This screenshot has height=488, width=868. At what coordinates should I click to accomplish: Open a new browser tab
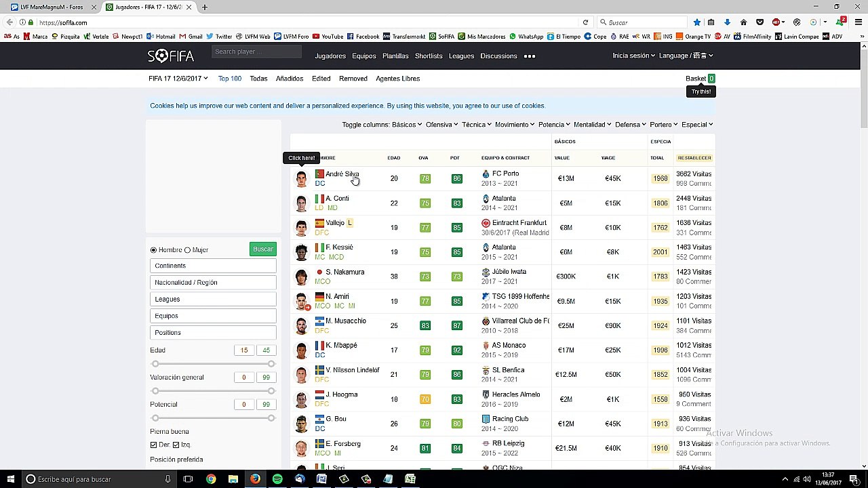pos(204,7)
